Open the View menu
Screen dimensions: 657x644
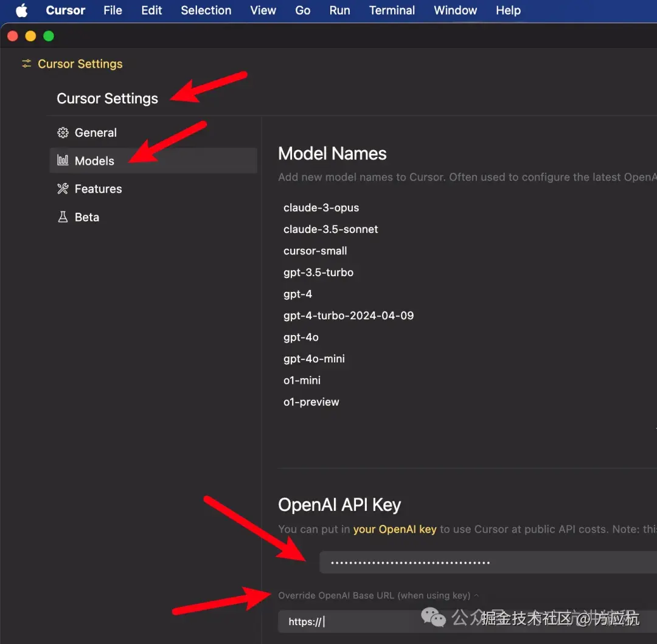(263, 10)
